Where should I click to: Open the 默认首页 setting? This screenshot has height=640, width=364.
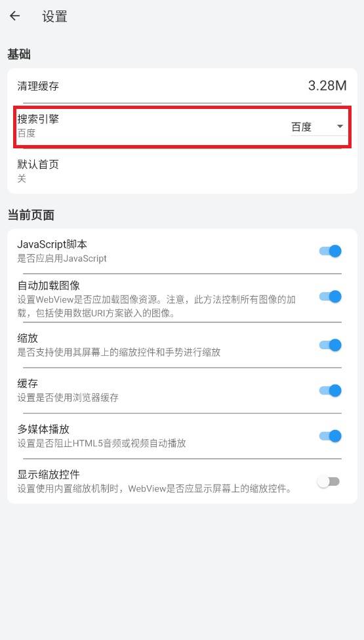click(182, 171)
